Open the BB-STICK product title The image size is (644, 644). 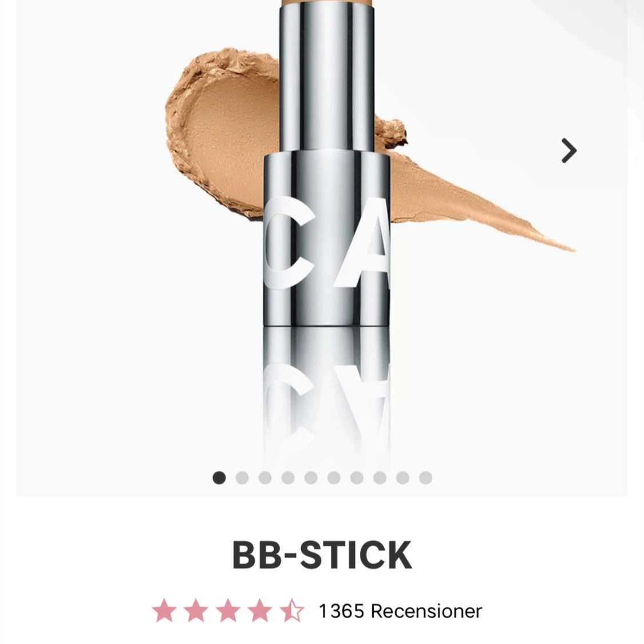pyautogui.click(x=322, y=555)
